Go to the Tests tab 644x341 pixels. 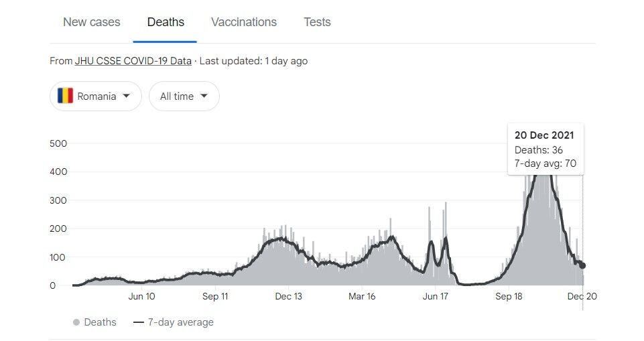317,22
